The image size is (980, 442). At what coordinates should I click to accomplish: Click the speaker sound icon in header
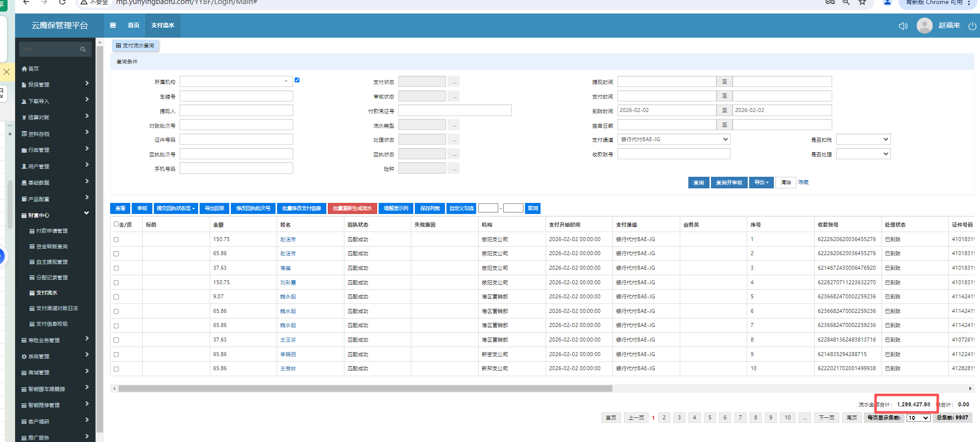(x=903, y=26)
